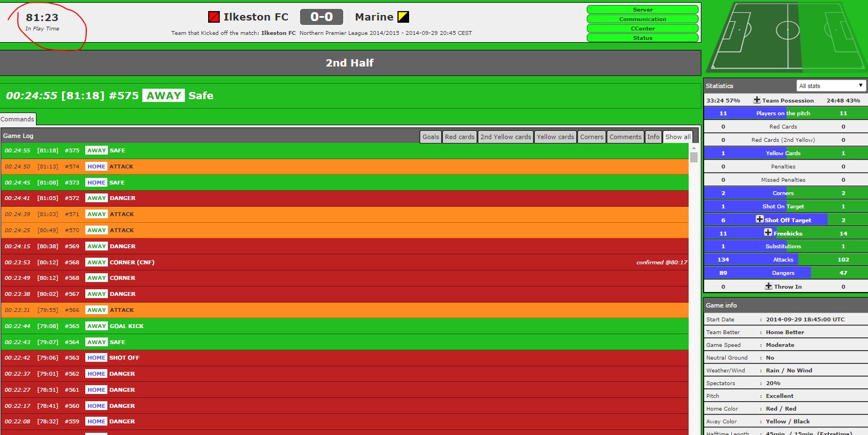Click the Yellow Cards statistics row
The height and width of the screenshot is (435, 868).
[786, 153]
